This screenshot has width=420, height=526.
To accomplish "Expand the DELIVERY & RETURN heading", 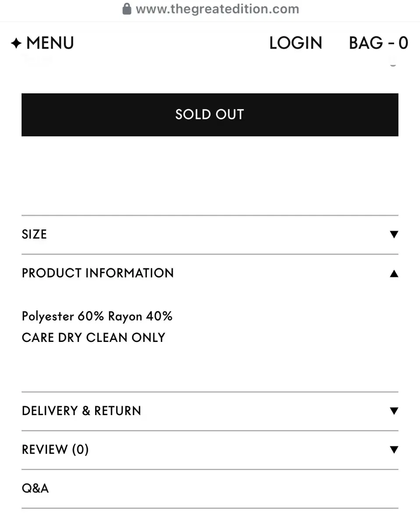I will tap(82, 411).
